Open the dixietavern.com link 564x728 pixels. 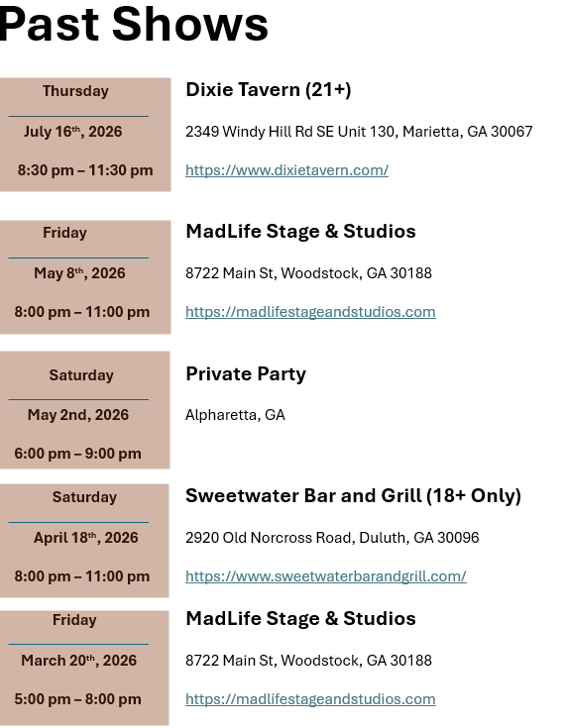286,170
